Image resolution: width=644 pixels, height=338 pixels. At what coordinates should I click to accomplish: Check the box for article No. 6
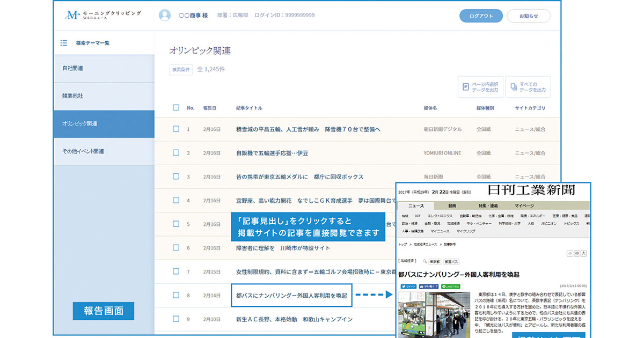pyautogui.click(x=176, y=248)
